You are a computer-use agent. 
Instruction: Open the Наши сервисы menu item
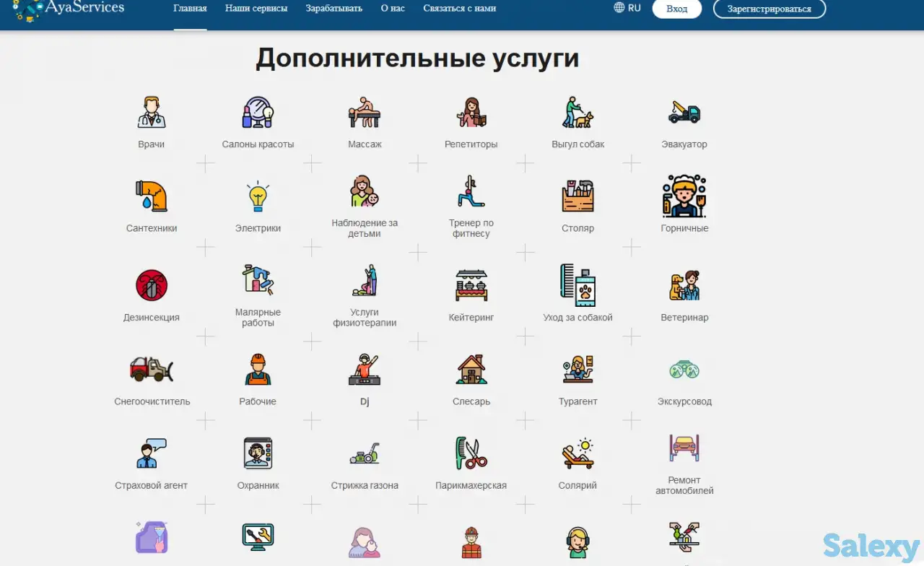pyautogui.click(x=256, y=8)
